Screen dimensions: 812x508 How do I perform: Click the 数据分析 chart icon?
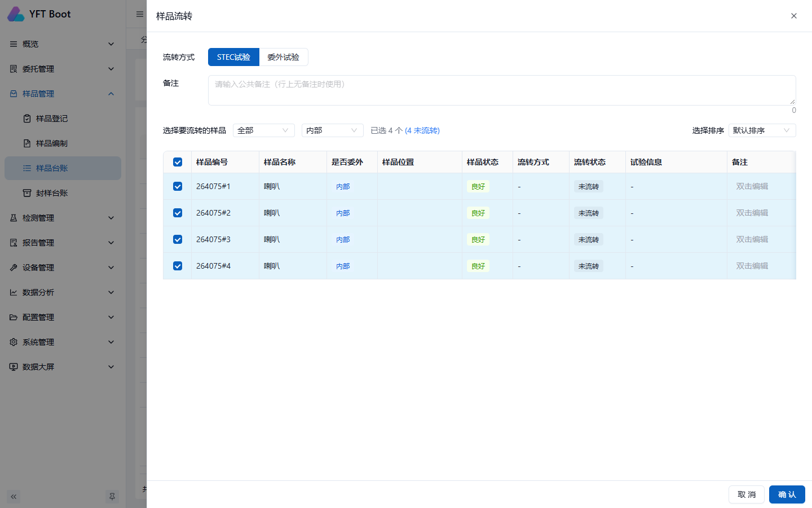click(x=14, y=292)
